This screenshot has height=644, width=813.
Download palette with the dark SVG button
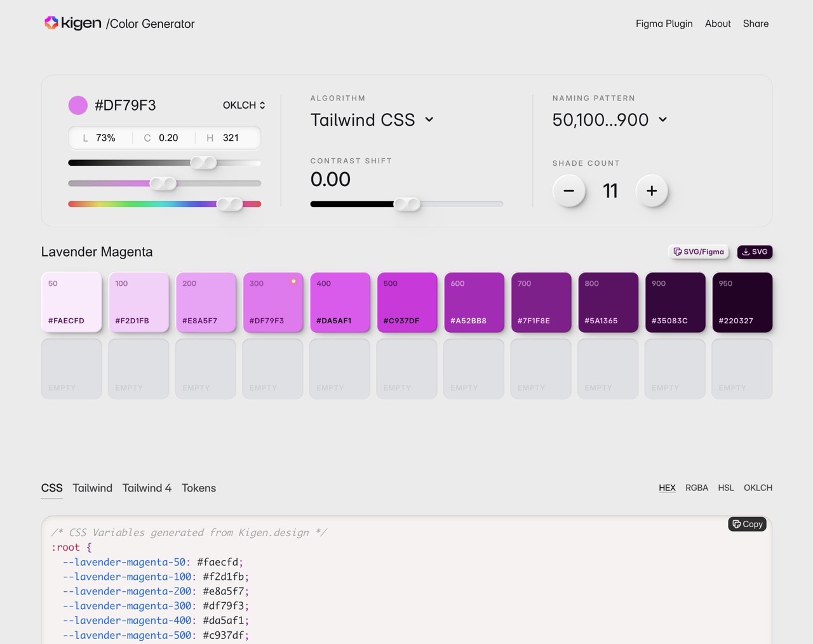coord(755,252)
